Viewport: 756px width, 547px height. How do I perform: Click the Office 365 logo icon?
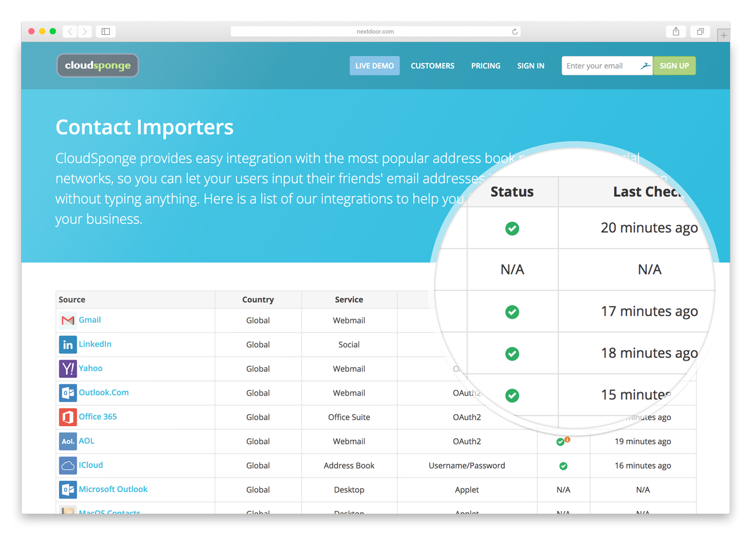(68, 417)
